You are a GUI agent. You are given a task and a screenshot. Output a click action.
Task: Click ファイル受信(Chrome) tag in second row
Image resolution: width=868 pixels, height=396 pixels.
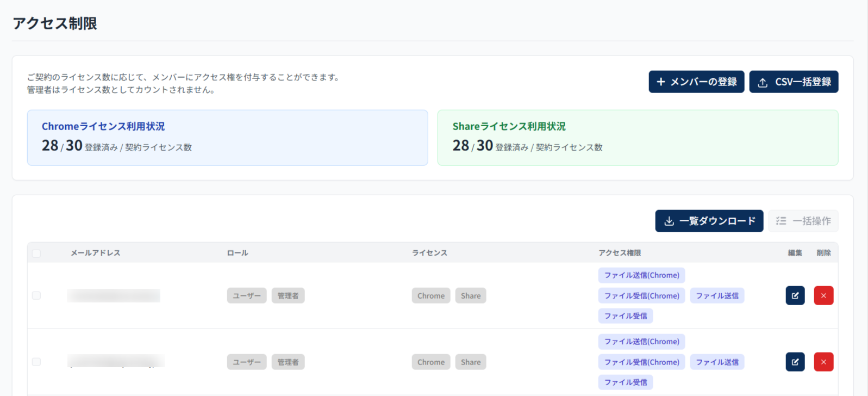point(641,362)
